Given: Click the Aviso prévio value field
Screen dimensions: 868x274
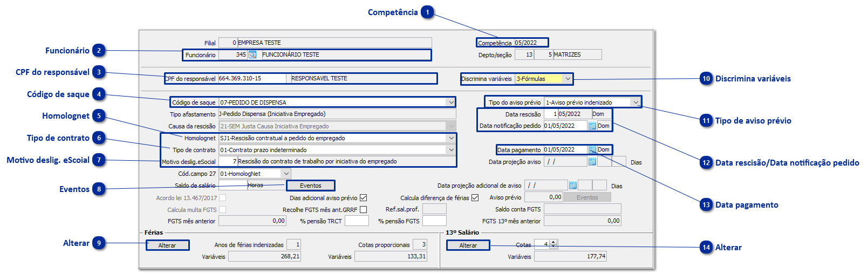Looking at the screenshot, I should (x=544, y=197).
